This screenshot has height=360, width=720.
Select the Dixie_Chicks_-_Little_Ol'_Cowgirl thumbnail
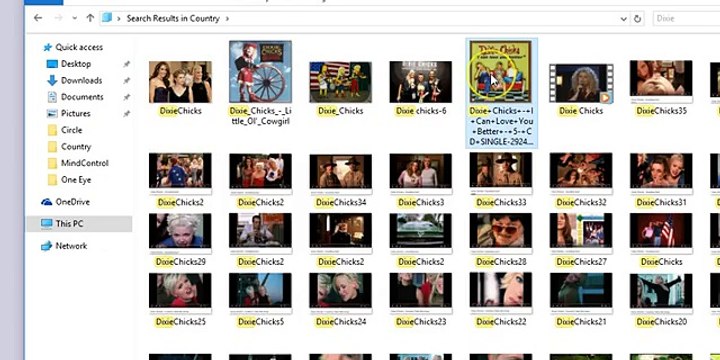point(260,72)
